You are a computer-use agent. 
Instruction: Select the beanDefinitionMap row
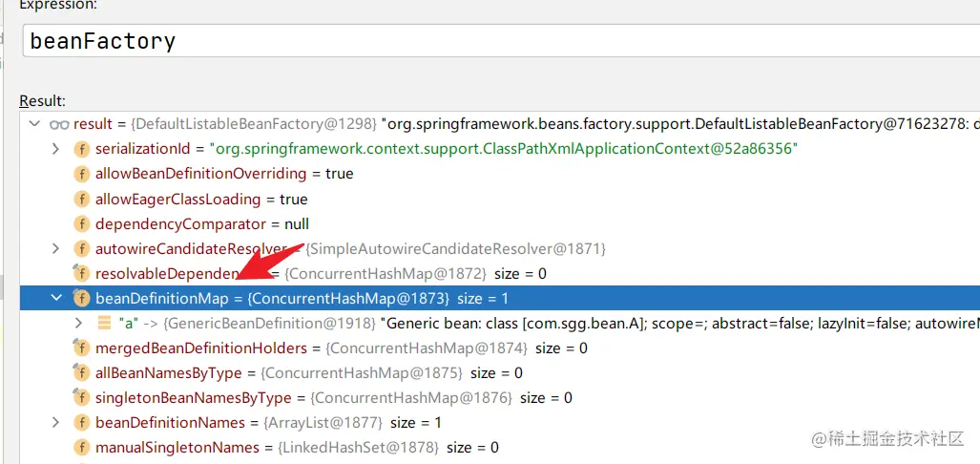(x=500, y=298)
